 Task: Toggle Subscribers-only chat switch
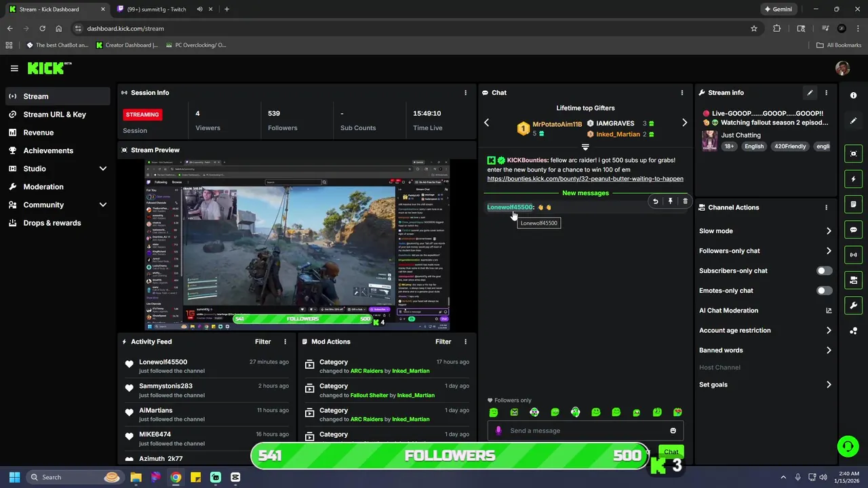[x=824, y=270]
